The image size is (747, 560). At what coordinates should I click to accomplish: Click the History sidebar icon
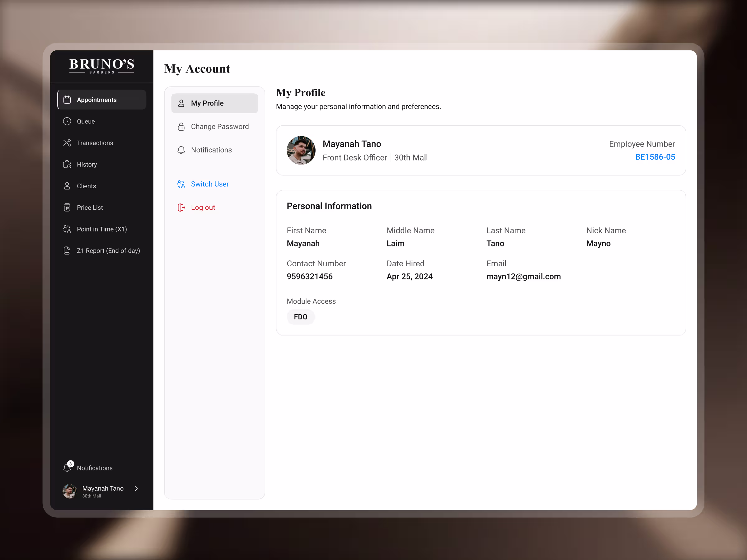(x=67, y=165)
